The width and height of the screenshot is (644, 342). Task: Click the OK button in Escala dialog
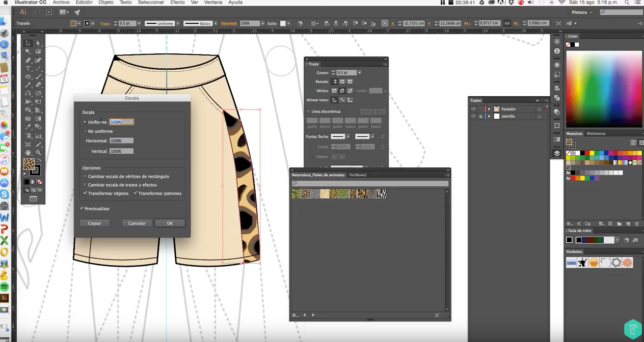click(170, 223)
